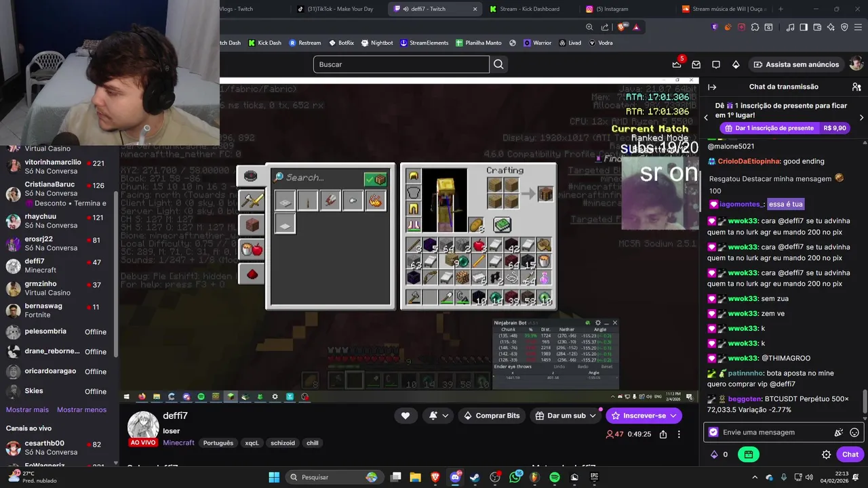Open Restream bookmark
The height and width of the screenshot is (488, 868).
pyautogui.click(x=304, y=43)
